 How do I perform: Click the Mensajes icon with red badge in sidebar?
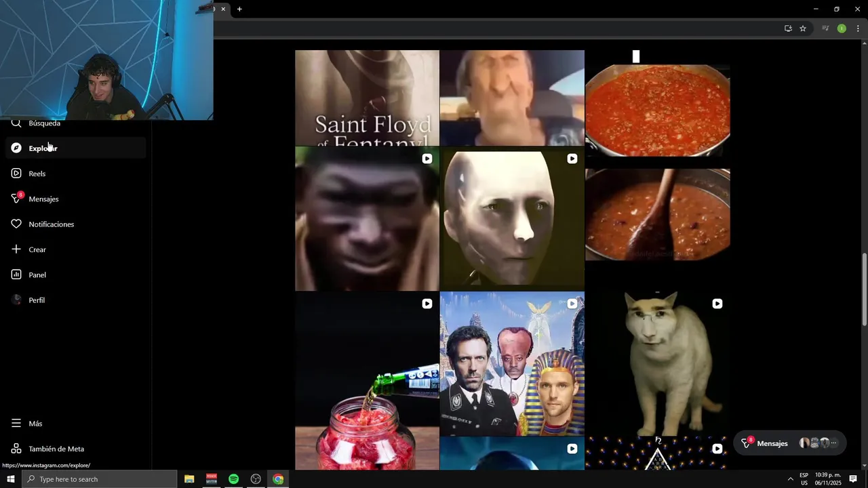(x=17, y=198)
